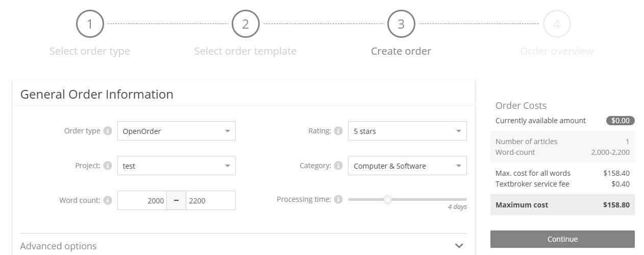The height and width of the screenshot is (255, 644).
Task: Open the Rating dropdown showing 5 stars
Action: 407,131
